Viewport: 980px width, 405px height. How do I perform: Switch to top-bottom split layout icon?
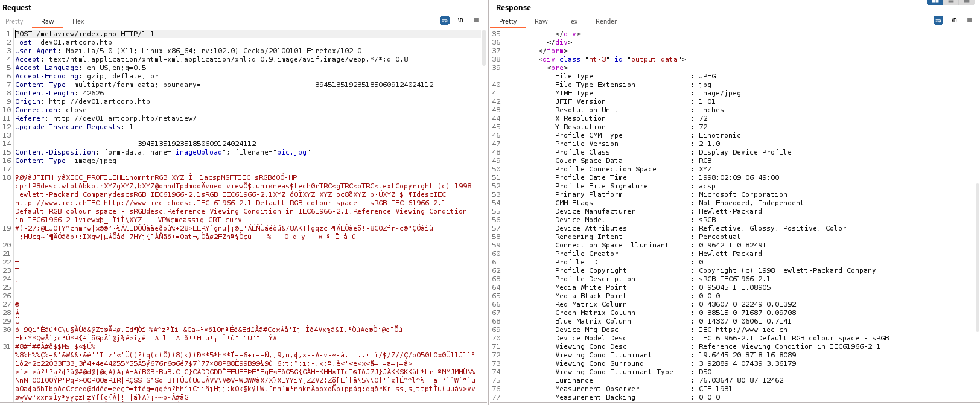click(x=951, y=2)
